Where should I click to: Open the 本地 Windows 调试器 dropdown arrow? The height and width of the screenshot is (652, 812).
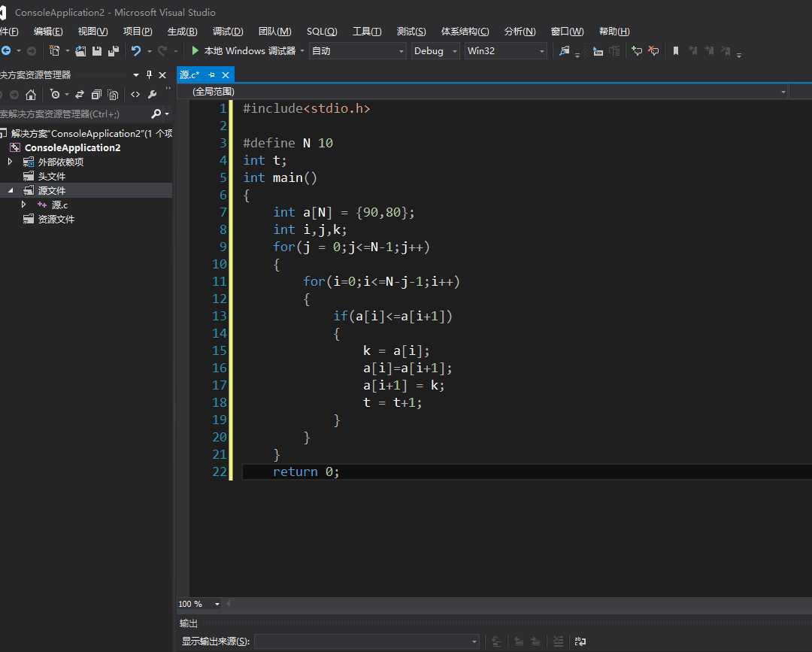(x=302, y=50)
